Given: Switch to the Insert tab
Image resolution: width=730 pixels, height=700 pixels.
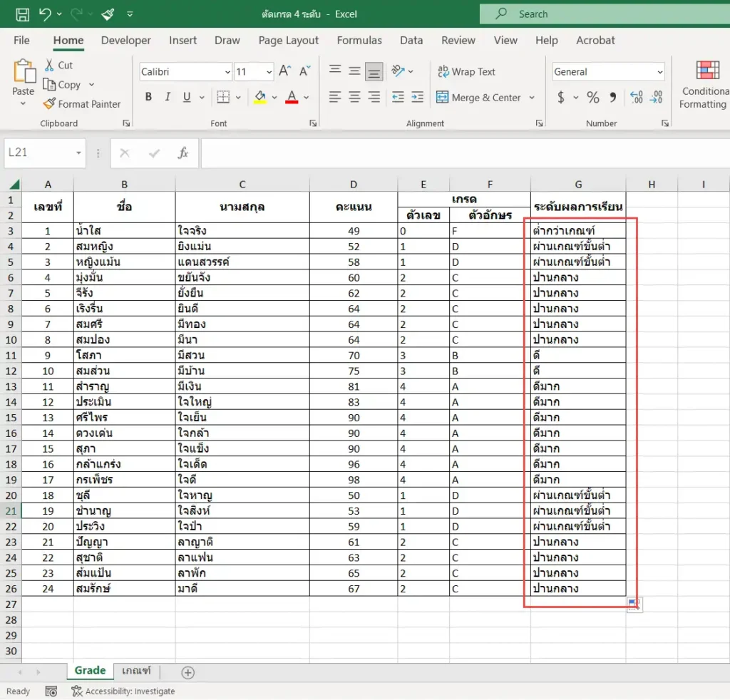Looking at the screenshot, I should coord(182,41).
